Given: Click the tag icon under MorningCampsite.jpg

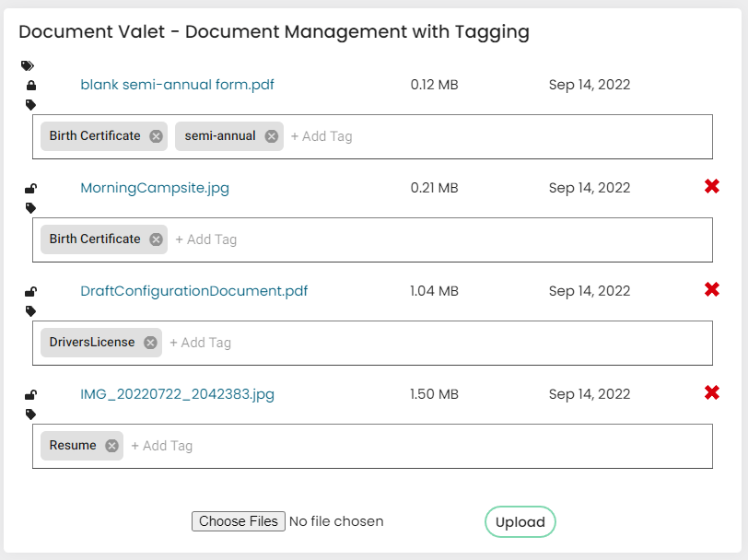Looking at the screenshot, I should (31, 208).
